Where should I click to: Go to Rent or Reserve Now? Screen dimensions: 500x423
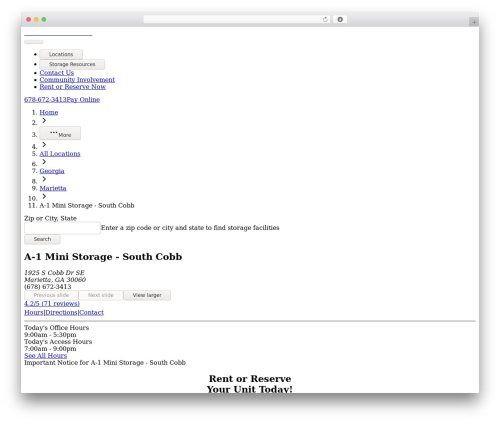coord(73,87)
